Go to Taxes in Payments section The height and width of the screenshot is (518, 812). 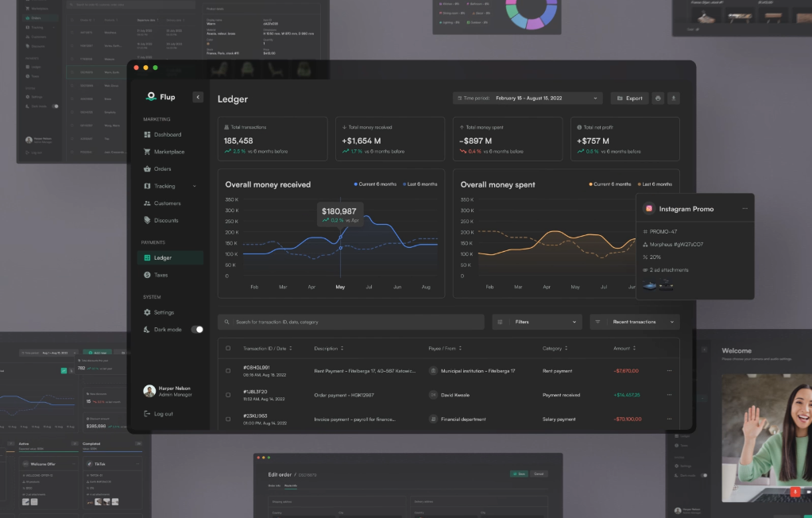coord(160,275)
